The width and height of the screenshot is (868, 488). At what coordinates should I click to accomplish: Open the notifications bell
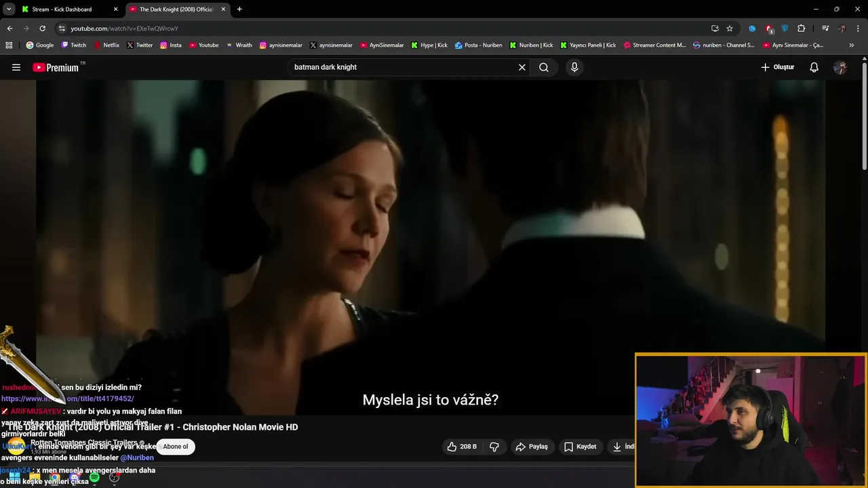[x=814, y=67]
